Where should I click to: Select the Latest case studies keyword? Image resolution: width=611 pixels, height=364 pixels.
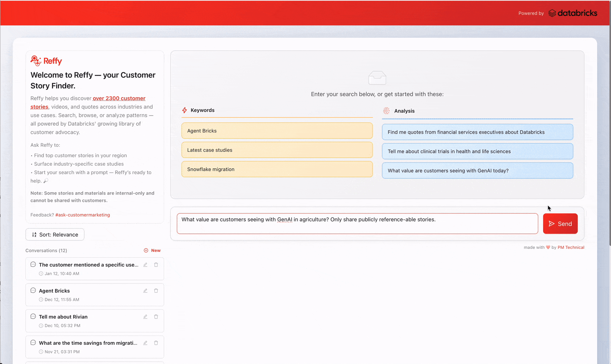coord(277,150)
